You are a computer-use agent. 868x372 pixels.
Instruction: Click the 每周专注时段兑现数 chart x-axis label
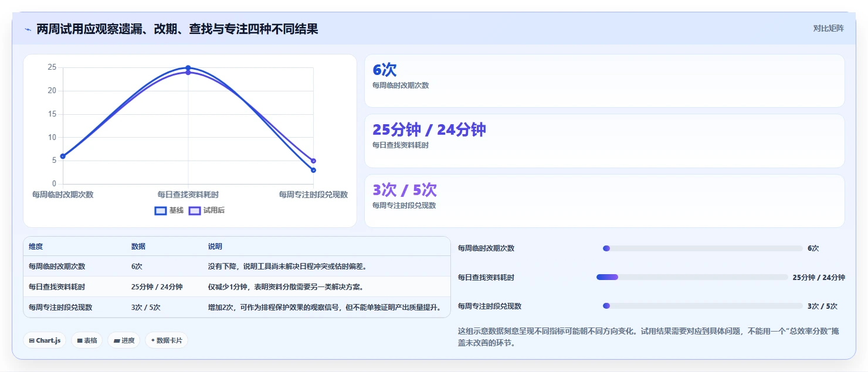[x=313, y=194]
